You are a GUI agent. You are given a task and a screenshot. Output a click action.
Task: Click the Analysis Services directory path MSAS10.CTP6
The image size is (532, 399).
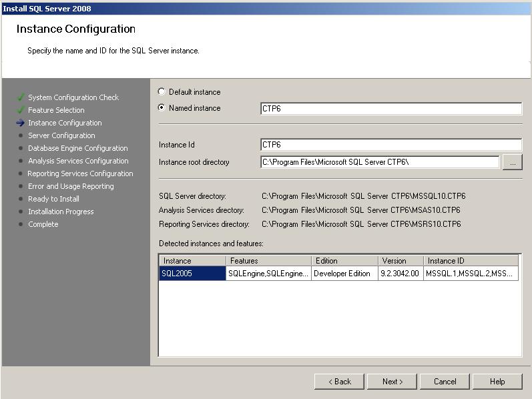point(361,210)
